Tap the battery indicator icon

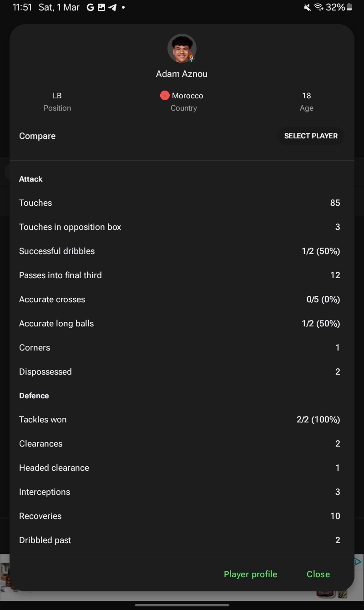coord(349,7)
